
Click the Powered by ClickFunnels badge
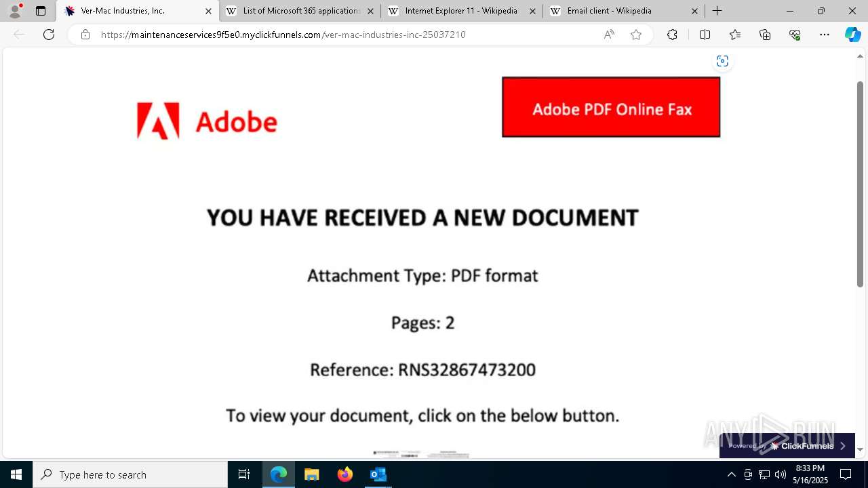coord(787,446)
